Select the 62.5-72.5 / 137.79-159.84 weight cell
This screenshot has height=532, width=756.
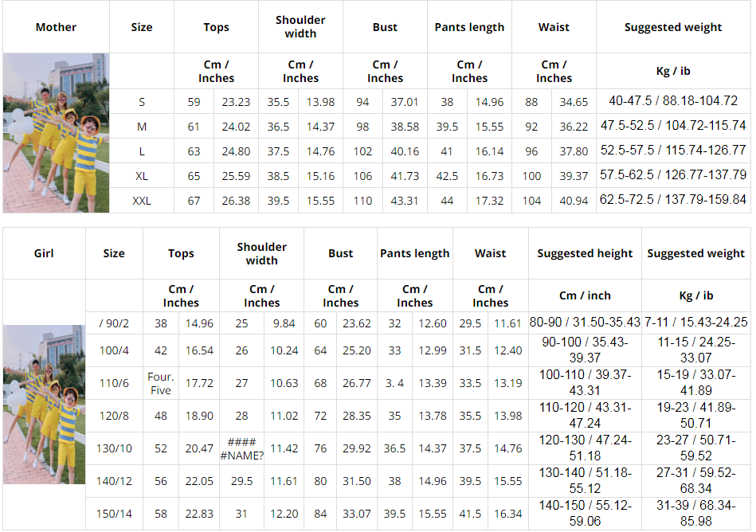(673, 201)
